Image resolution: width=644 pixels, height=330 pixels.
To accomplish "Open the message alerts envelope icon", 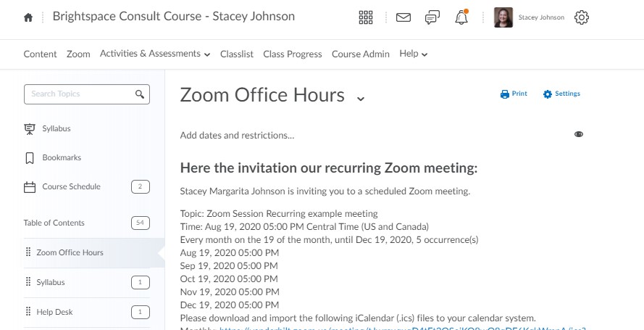I will click(403, 17).
